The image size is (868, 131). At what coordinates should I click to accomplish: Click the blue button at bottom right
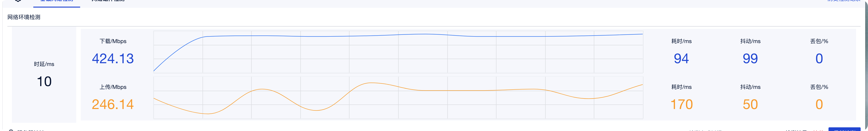844,129
